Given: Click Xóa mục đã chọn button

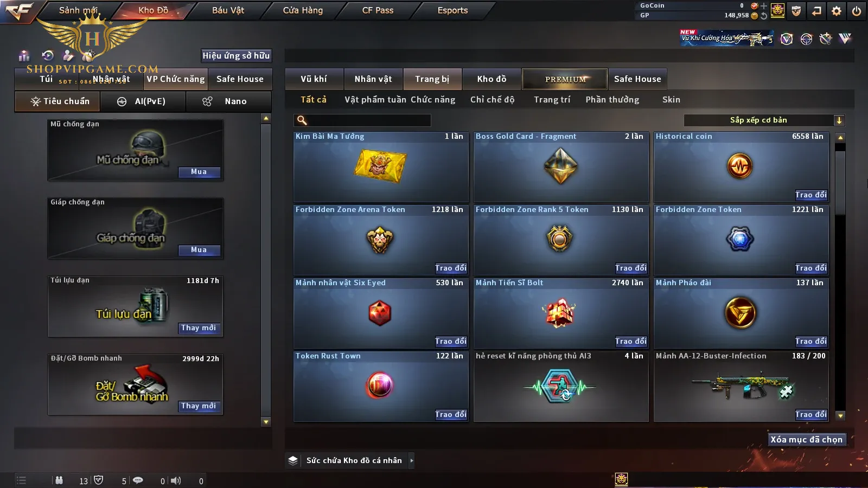Looking at the screenshot, I should [807, 439].
